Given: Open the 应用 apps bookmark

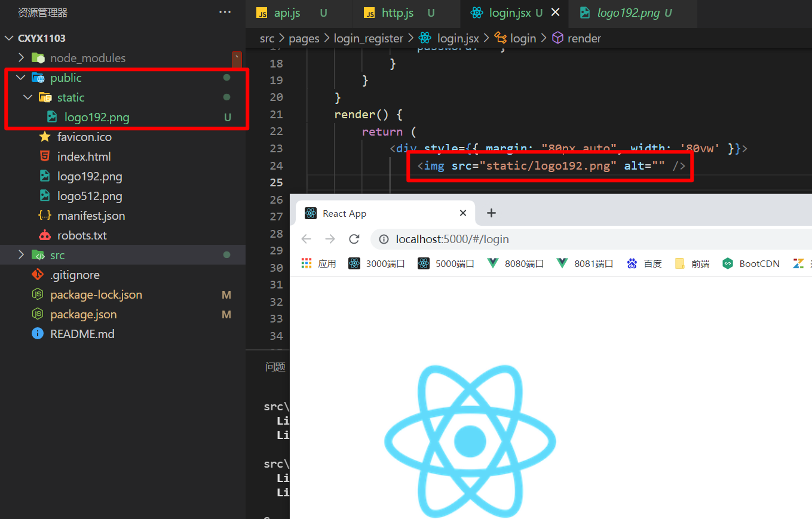Looking at the screenshot, I should (318, 263).
